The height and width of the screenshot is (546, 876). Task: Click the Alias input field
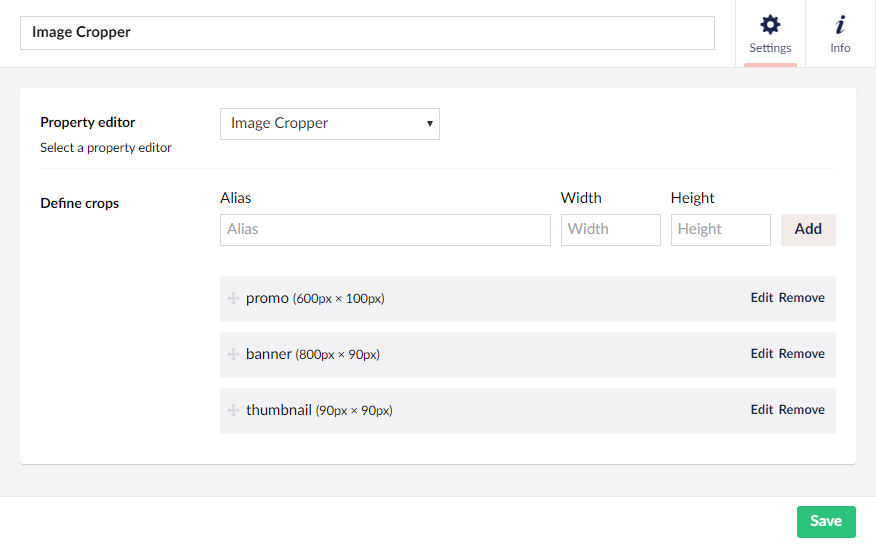point(385,229)
